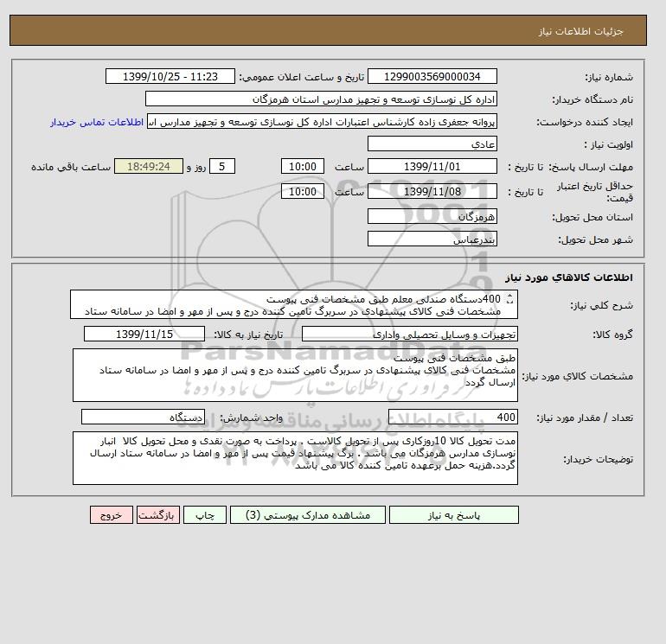Click the 'ساعت باقی مانده' label

coord(71,167)
